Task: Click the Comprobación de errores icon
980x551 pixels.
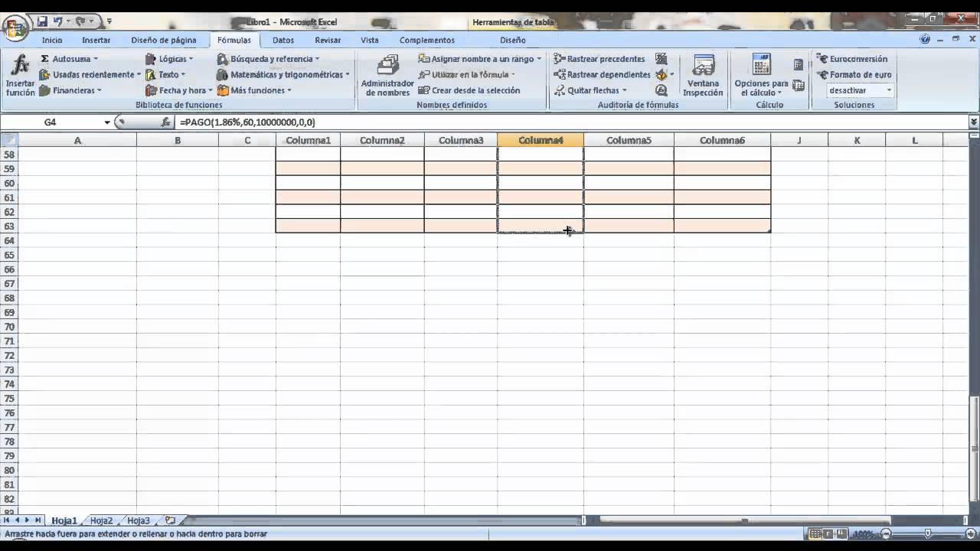Action: (x=661, y=75)
